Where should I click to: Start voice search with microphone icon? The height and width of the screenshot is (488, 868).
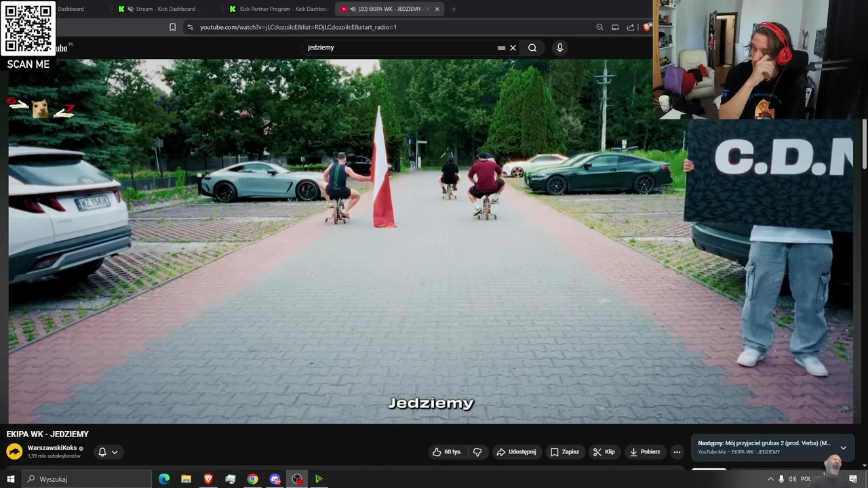coord(559,47)
